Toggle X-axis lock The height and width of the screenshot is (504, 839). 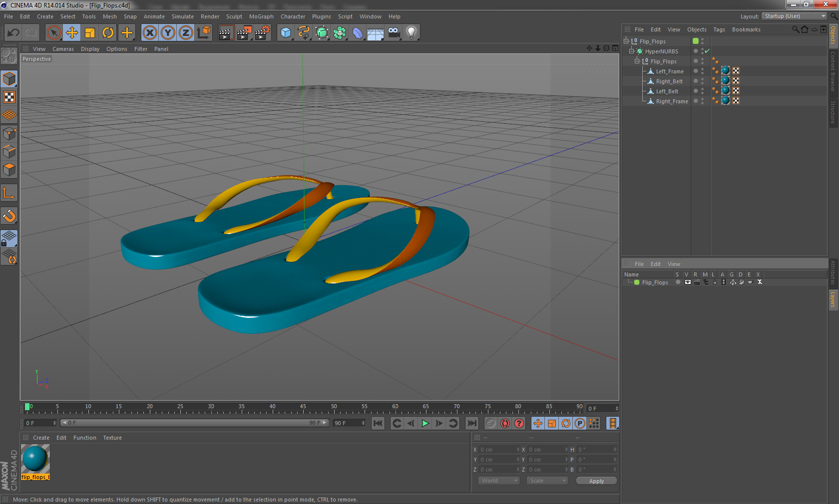[x=150, y=33]
